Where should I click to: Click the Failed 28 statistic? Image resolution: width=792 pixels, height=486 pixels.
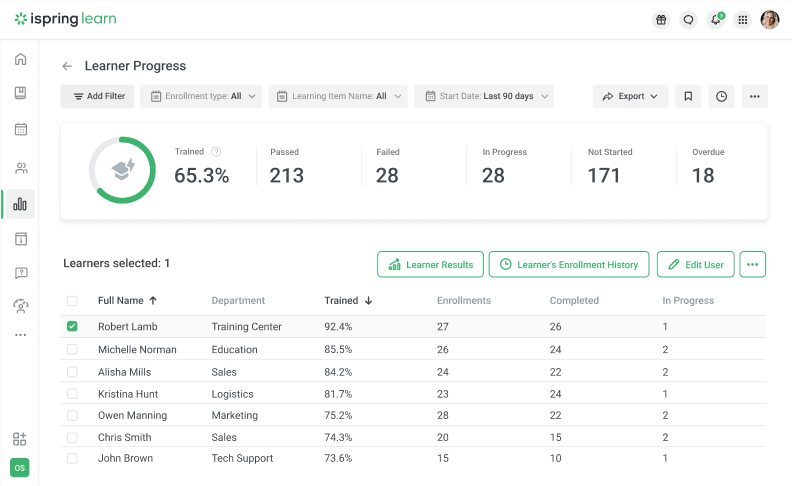(387, 167)
